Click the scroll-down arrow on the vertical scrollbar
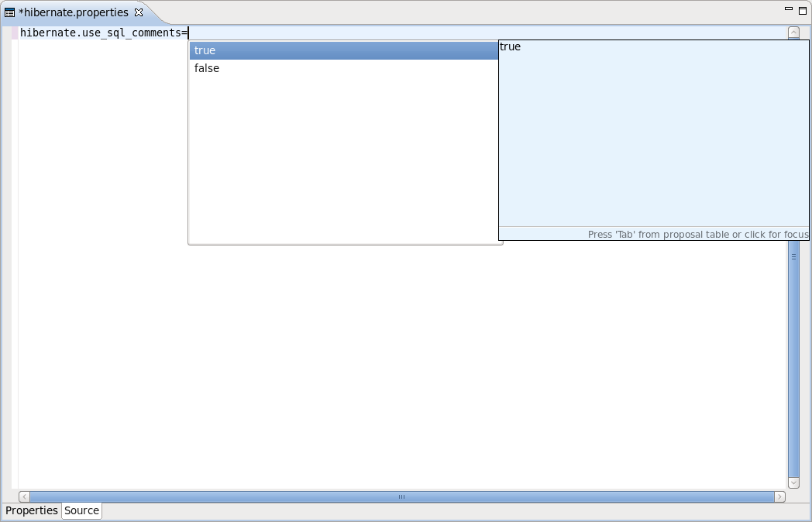812x522 pixels. coord(793,482)
